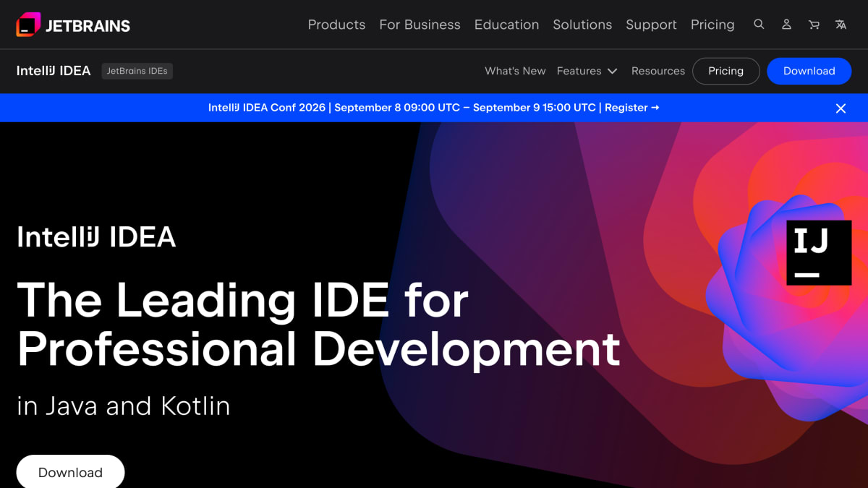Image resolution: width=868 pixels, height=488 pixels.
Task: Open the For Business menu
Action: tap(420, 25)
